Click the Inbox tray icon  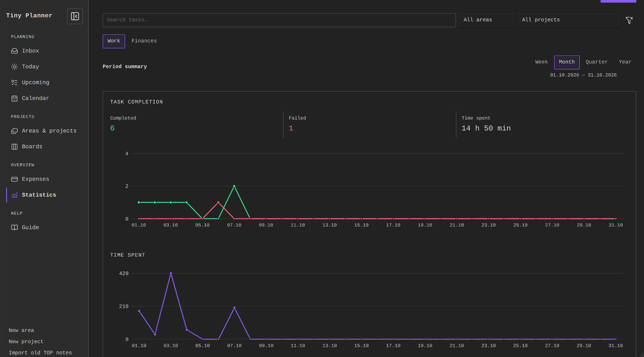(14, 51)
